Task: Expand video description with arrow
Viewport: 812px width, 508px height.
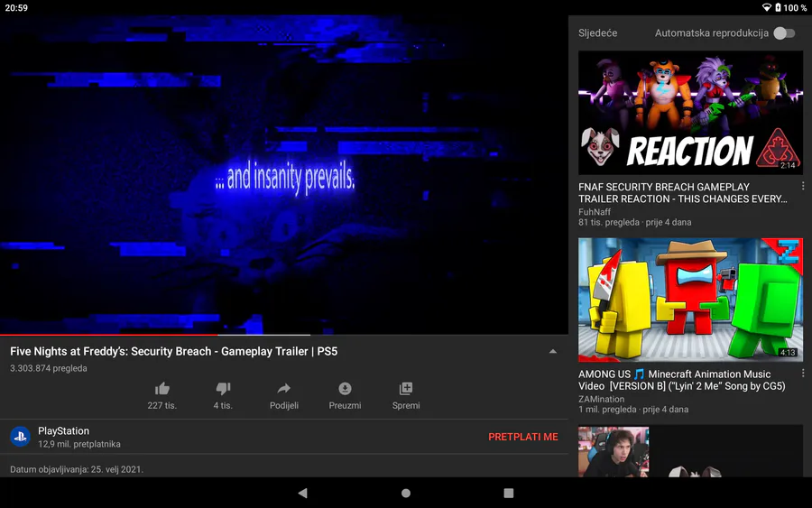Action: pos(553,351)
